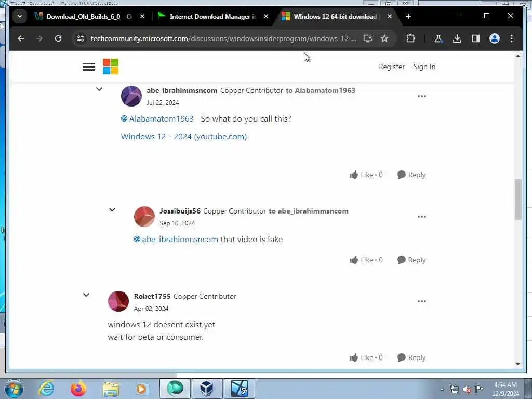
Task: Open Windows Media Player on taskbar
Action: [141, 389]
